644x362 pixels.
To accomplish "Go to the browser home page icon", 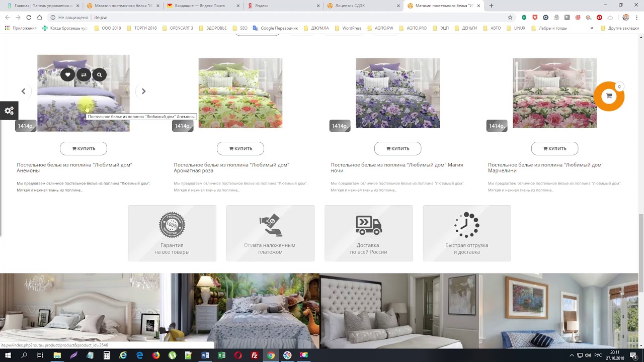I will point(40,17).
